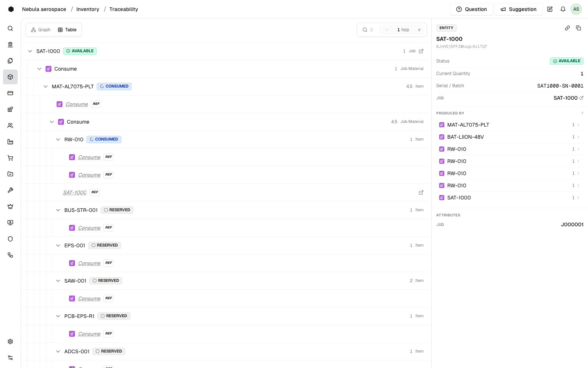Copy the entity link with the chain icon

pos(567,28)
